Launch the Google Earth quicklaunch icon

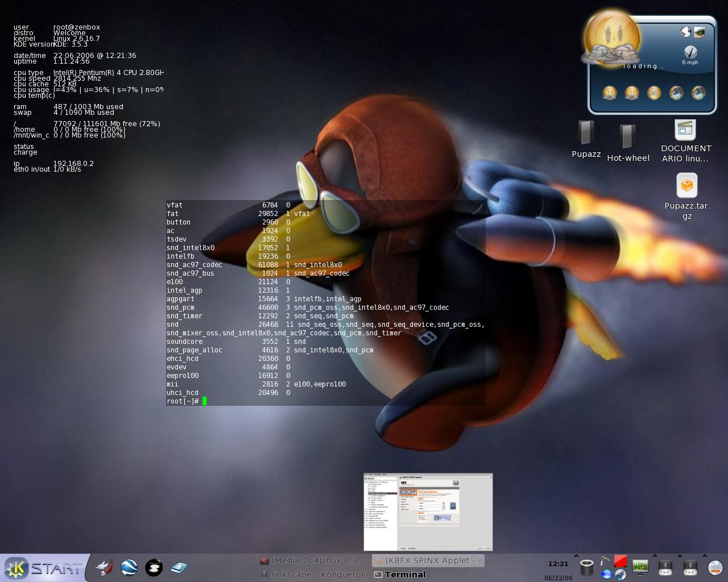click(129, 567)
